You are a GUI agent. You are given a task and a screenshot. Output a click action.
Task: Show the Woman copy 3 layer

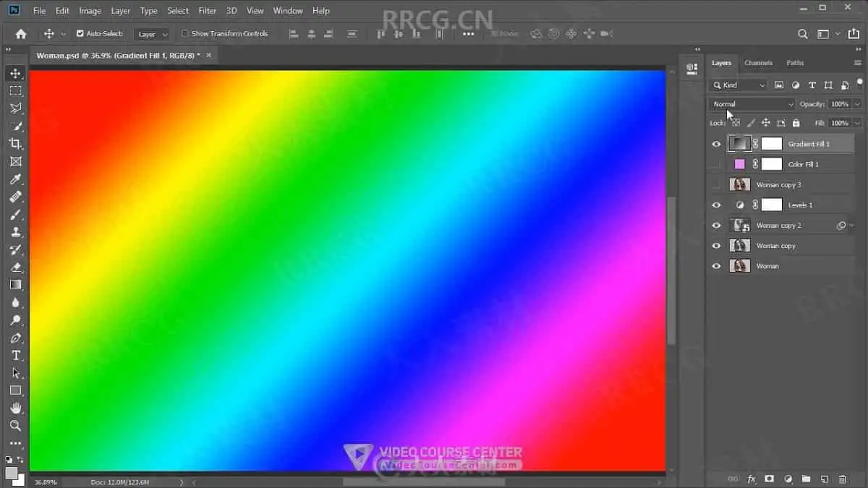click(x=716, y=184)
